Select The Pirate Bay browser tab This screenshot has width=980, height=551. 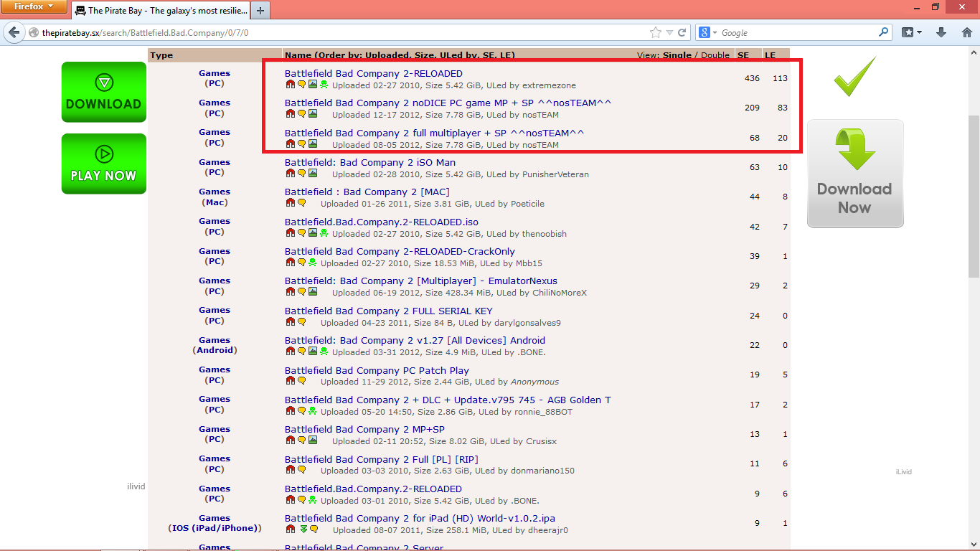tap(161, 11)
